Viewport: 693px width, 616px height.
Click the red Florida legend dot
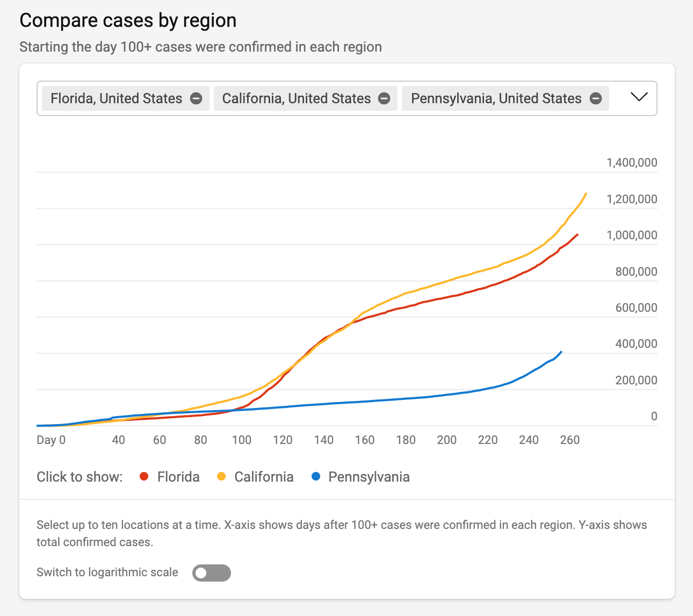point(144,477)
